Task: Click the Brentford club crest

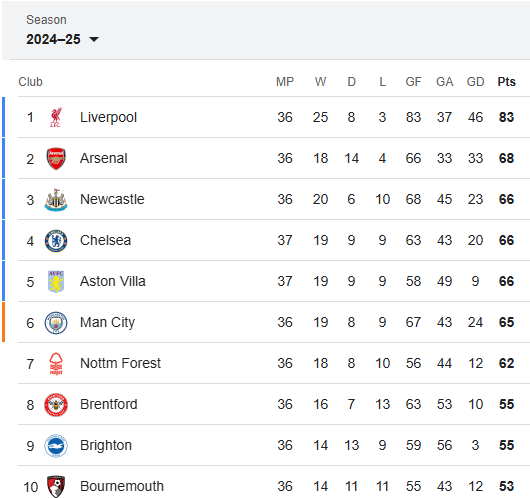Action: [x=56, y=405]
